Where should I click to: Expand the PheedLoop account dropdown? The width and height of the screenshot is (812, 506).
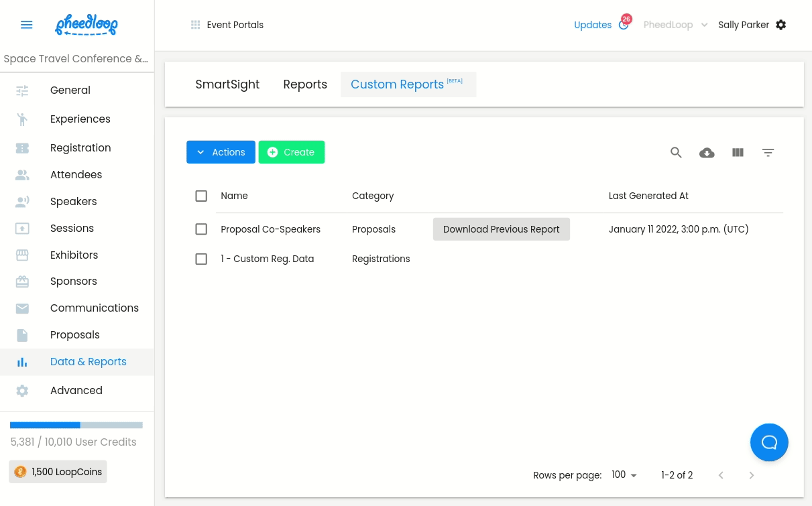click(x=675, y=25)
